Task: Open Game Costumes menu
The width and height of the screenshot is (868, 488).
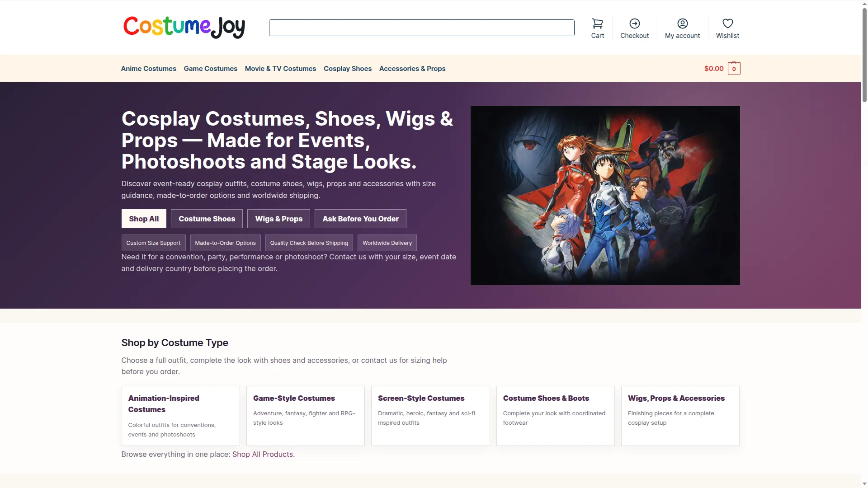Action: click(210, 69)
